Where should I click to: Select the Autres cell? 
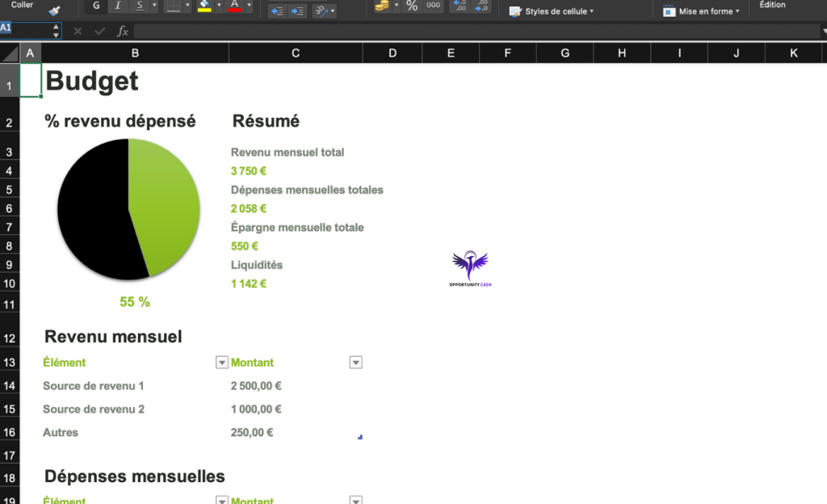click(61, 432)
